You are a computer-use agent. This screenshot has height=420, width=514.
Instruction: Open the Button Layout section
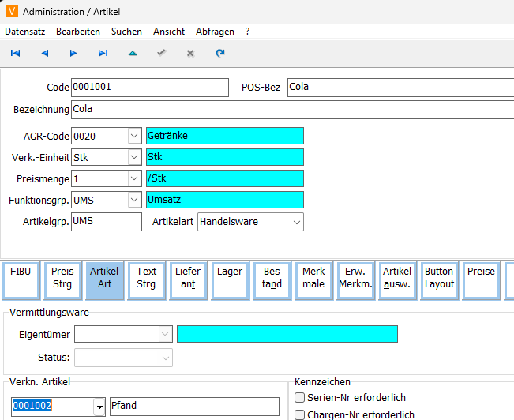point(439,278)
